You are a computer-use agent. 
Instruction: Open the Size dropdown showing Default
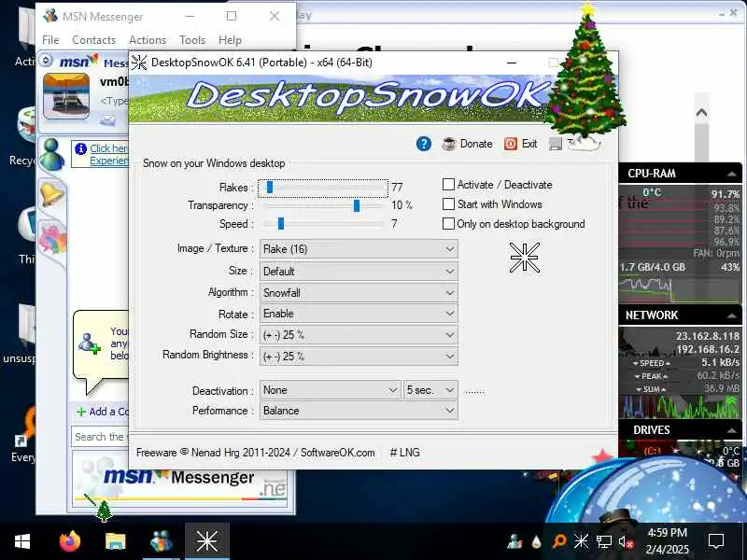pyautogui.click(x=359, y=272)
